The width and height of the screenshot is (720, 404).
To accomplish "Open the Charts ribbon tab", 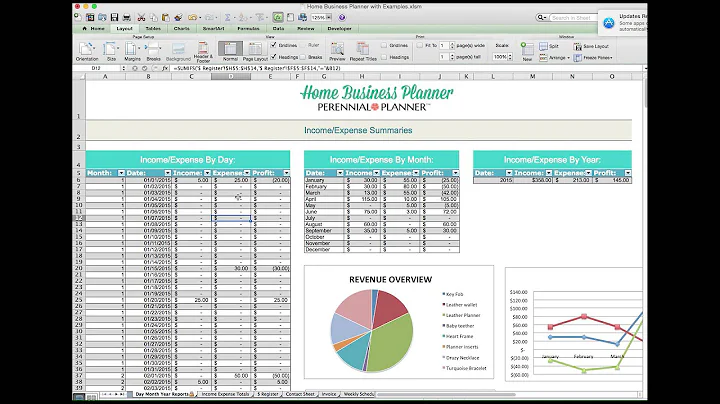I will click(181, 28).
